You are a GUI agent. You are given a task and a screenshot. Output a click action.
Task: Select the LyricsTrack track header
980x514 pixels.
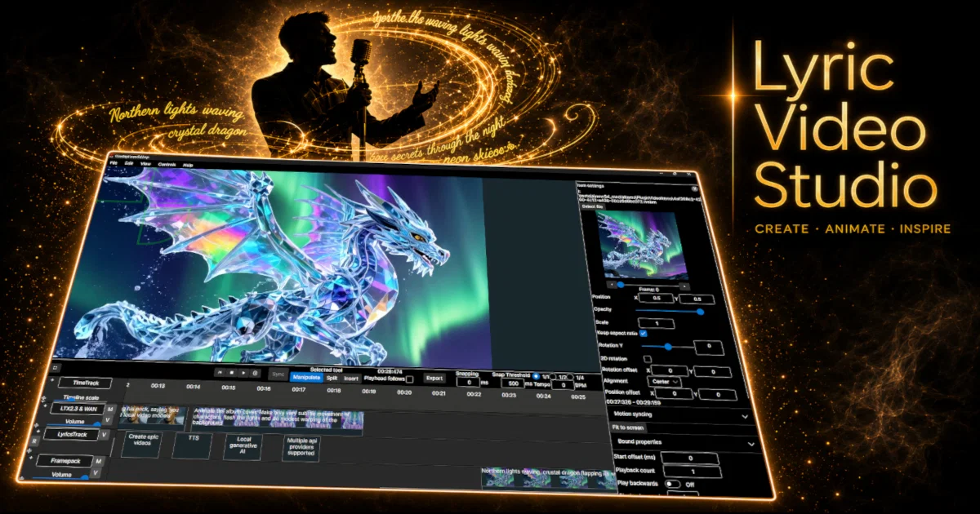coord(71,435)
